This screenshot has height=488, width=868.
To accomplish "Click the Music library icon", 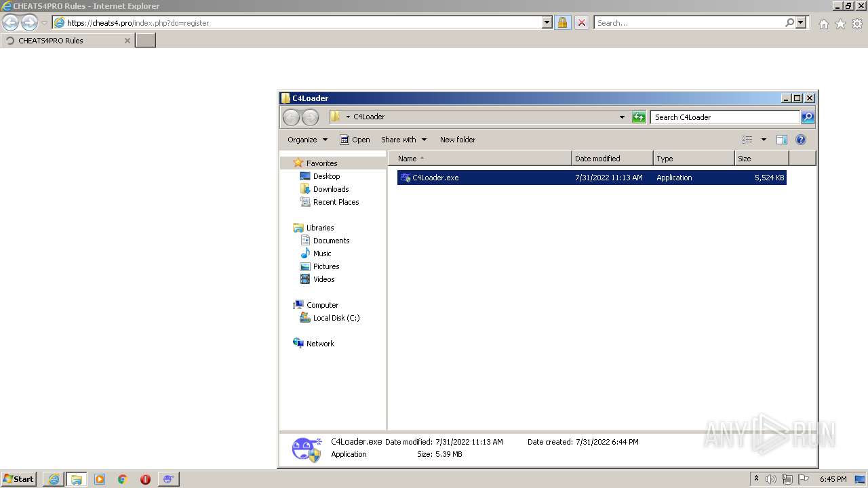I will pyautogui.click(x=305, y=253).
